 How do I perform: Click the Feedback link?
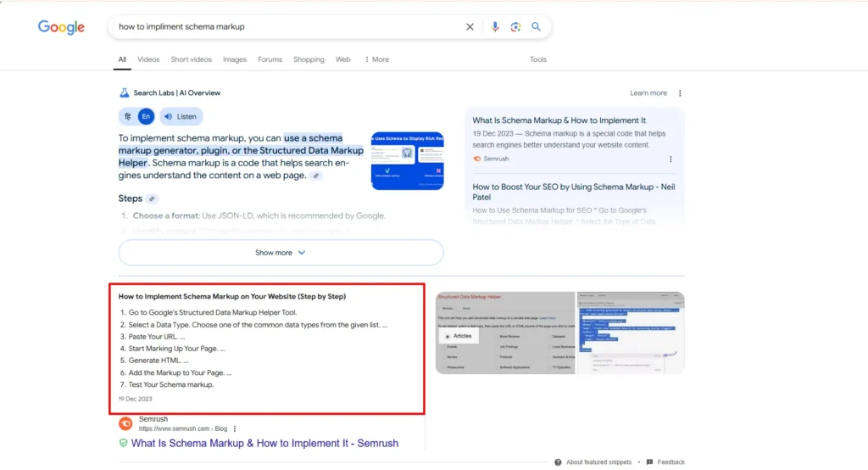point(671,462)
